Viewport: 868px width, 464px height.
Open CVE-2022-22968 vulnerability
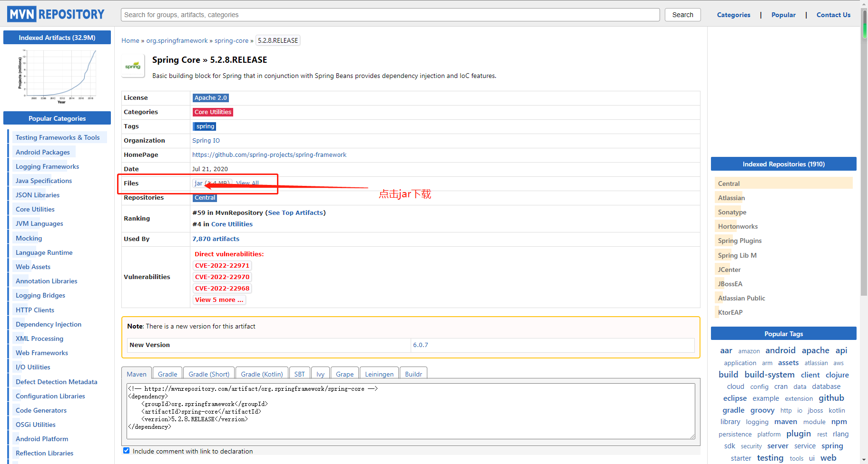222,289
